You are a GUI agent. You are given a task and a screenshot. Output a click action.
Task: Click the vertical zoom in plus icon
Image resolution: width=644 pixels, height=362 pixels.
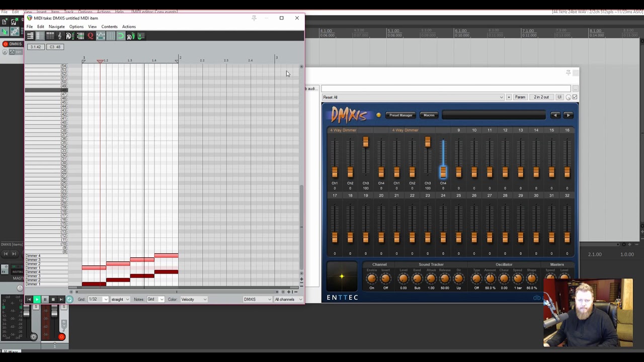click(x=301, y=279)
